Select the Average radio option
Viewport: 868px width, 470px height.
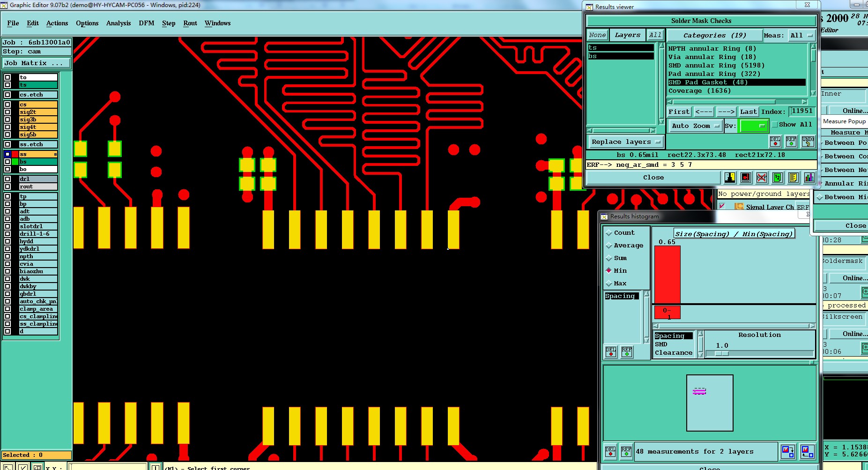point(609,246)
